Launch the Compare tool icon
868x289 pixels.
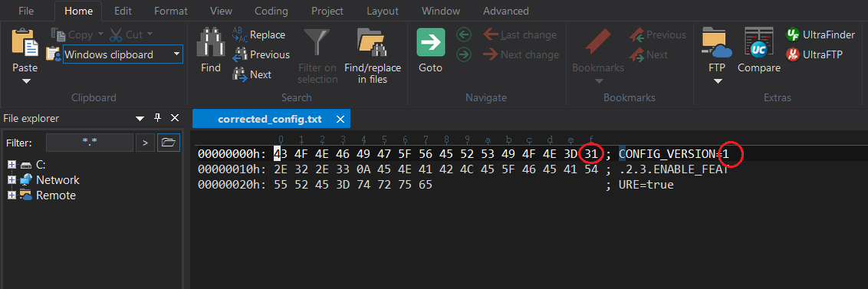coord(758,43)
